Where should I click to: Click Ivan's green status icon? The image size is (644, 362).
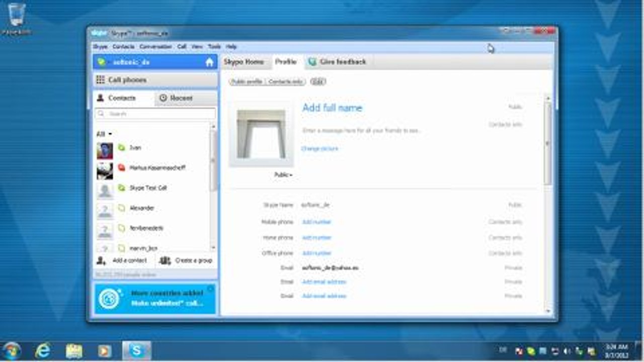pyautogui.click(x=121, y=148)
